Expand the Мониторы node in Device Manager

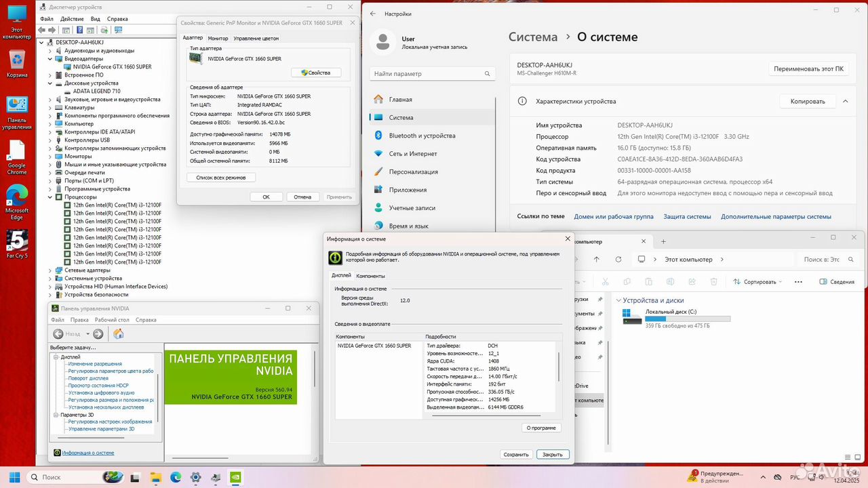tap(50, 157)
